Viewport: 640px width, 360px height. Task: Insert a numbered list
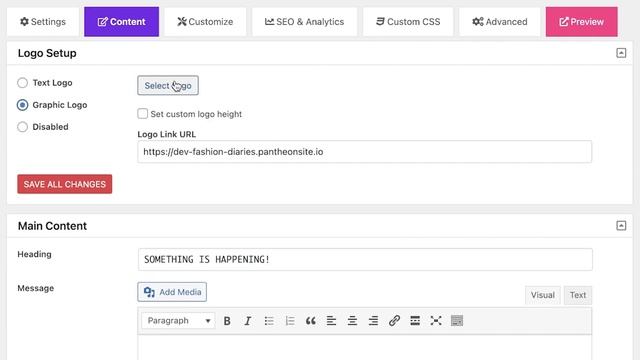tap(290, 321)
